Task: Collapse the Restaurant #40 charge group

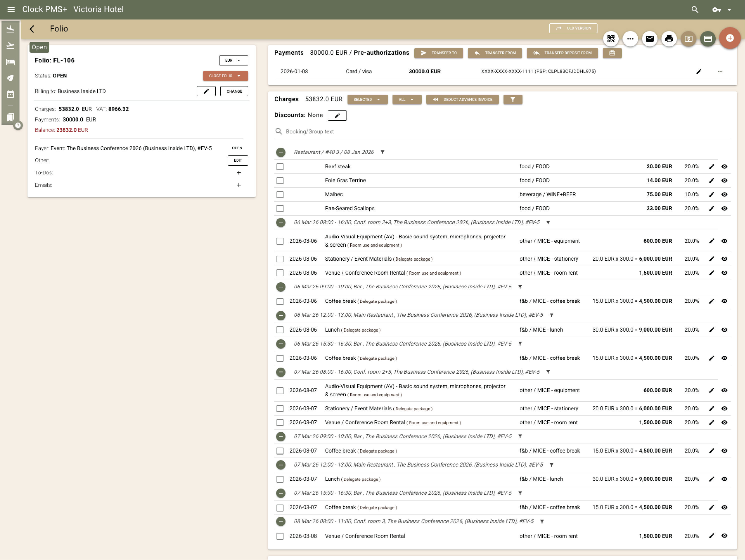Action: point(280,152)
